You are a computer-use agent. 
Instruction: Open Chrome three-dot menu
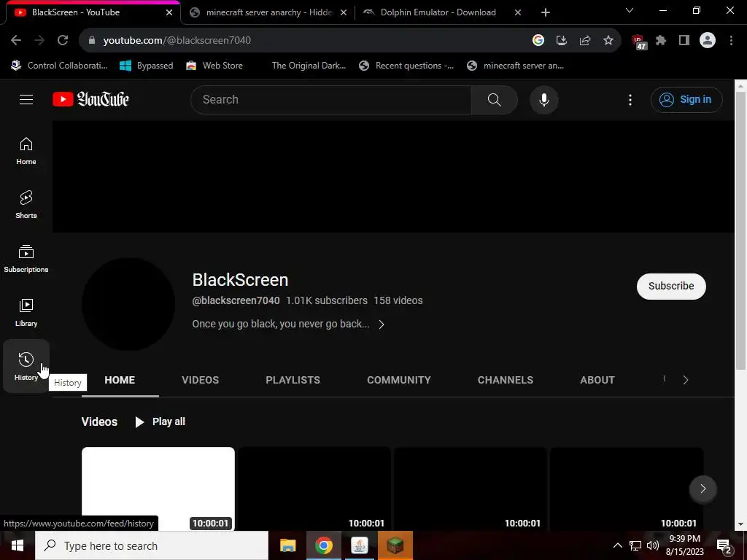[731, 41]
